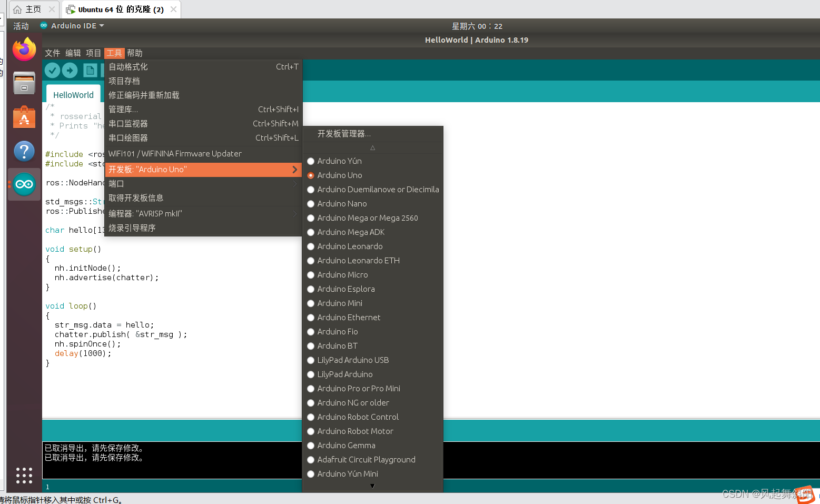Select Arduino BT board

[x=373, y=346]
